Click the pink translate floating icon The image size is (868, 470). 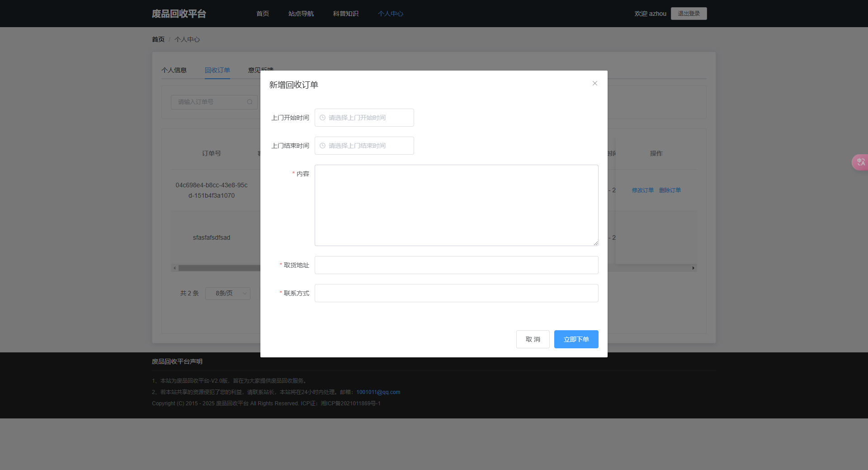(x=860, y=162)
